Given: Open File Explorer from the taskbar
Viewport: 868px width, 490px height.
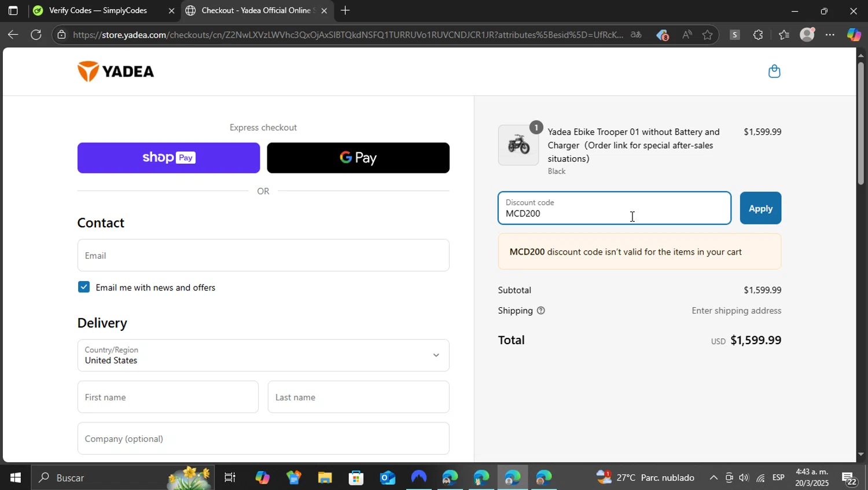Looking at the screenshot, I should [325, 478].
